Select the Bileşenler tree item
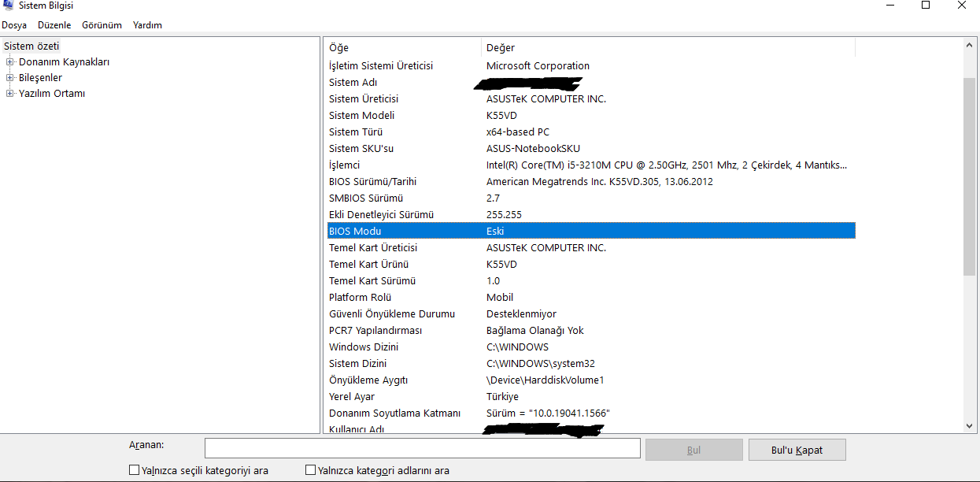Screen dimensions: 980x482 40,77
